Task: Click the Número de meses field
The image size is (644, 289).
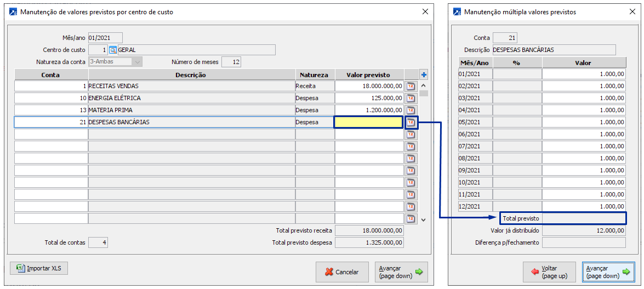Action: pos(231,62)
